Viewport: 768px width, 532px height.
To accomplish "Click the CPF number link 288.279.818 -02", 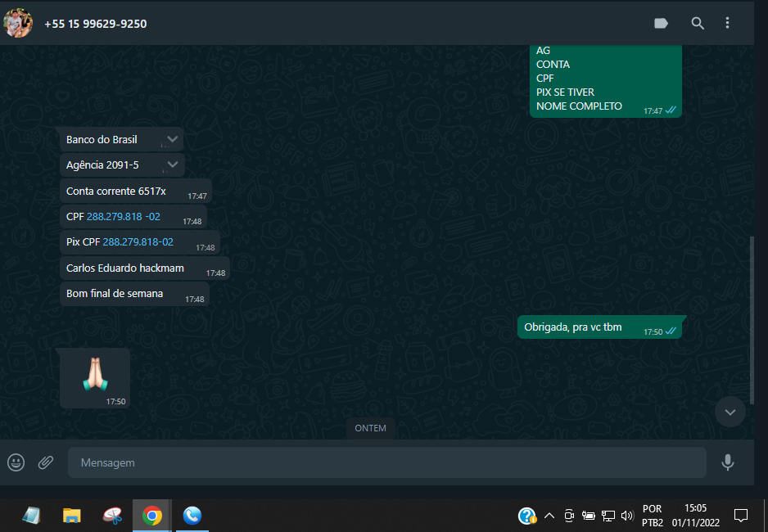I will tap(124, 217).
